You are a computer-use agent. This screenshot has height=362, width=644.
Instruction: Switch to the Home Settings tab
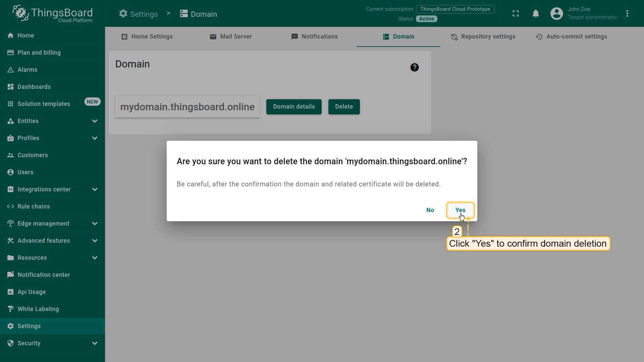tap(147, 37)
